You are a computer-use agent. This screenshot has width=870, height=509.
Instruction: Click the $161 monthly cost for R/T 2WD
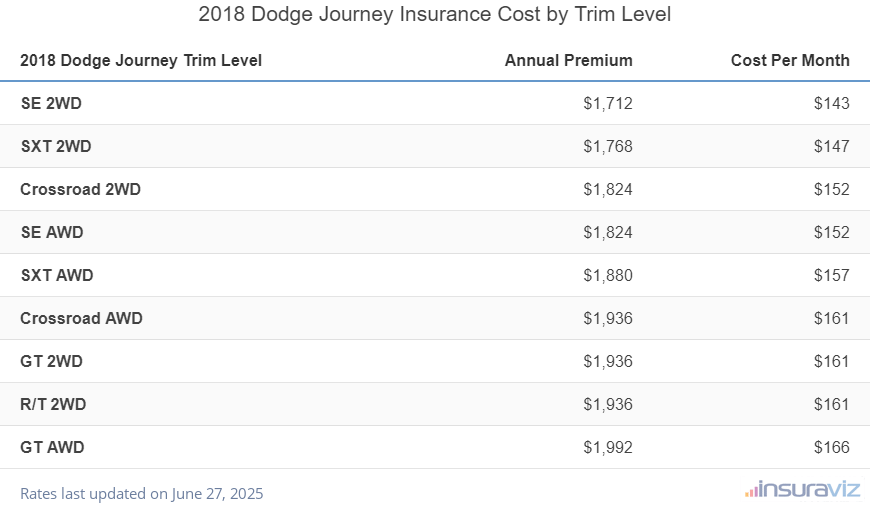coord(832,404)
